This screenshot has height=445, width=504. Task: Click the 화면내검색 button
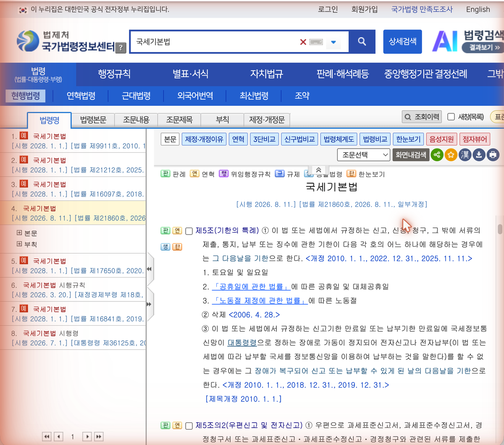click(x=411, y=155)
